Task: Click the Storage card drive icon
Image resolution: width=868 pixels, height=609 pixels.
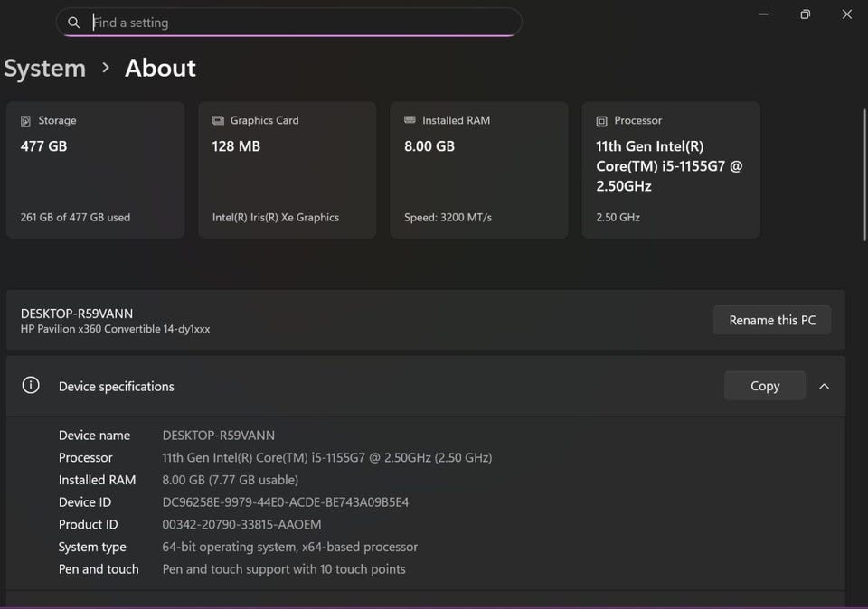Action: 26,121
